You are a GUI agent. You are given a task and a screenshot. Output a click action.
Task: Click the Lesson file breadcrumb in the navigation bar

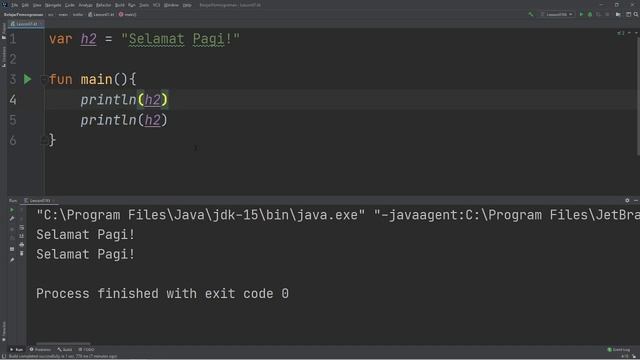pyautogui.click(x=101, y=14)
